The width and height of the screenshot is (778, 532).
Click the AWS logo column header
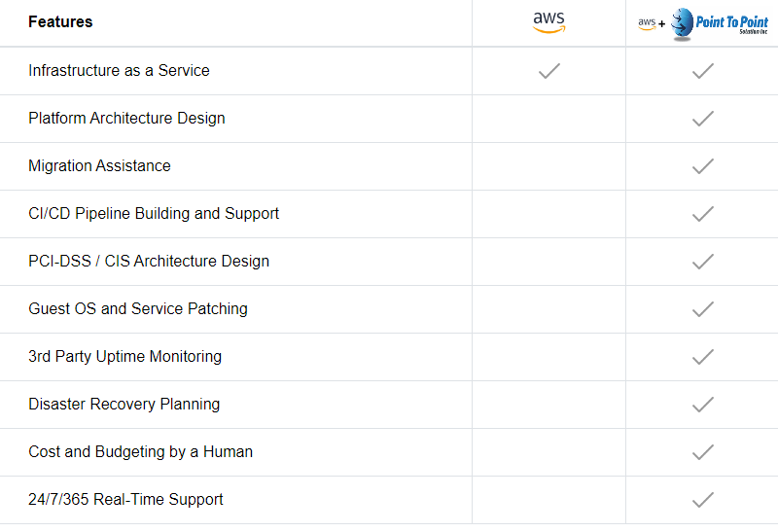(x=548, y=22)
